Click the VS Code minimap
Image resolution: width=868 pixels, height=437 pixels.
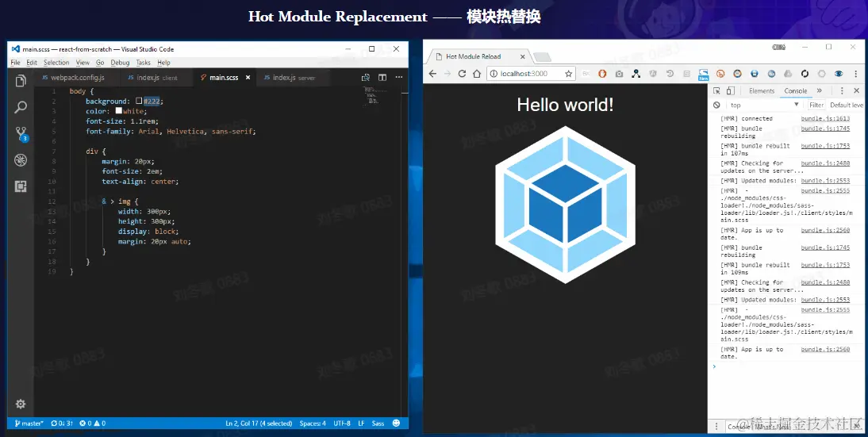click(x=376, y=96)
